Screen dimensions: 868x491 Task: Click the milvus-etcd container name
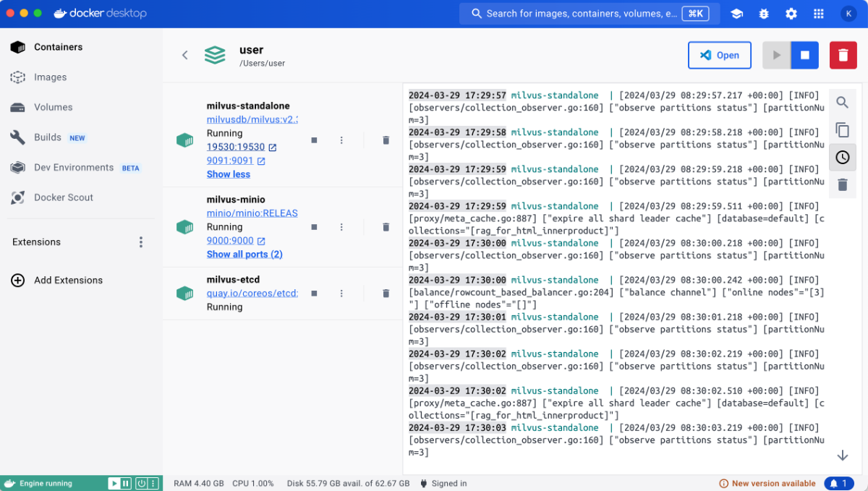click(233, 280)
